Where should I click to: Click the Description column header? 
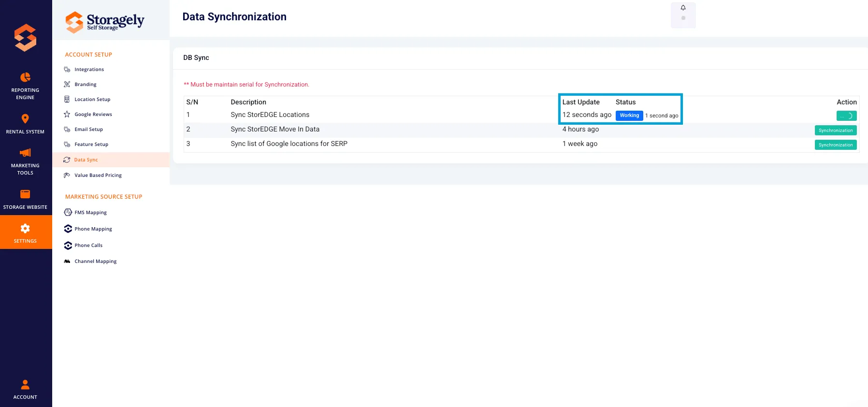(x=248, y=102)
